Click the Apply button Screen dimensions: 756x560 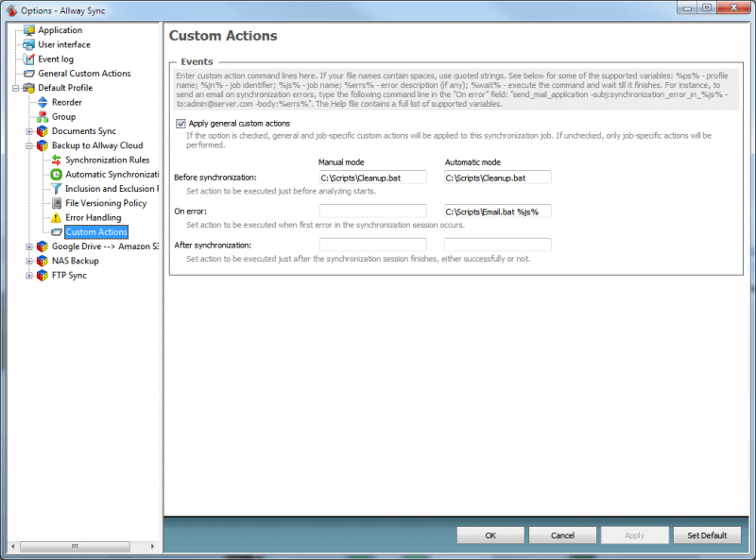point(634,535)
